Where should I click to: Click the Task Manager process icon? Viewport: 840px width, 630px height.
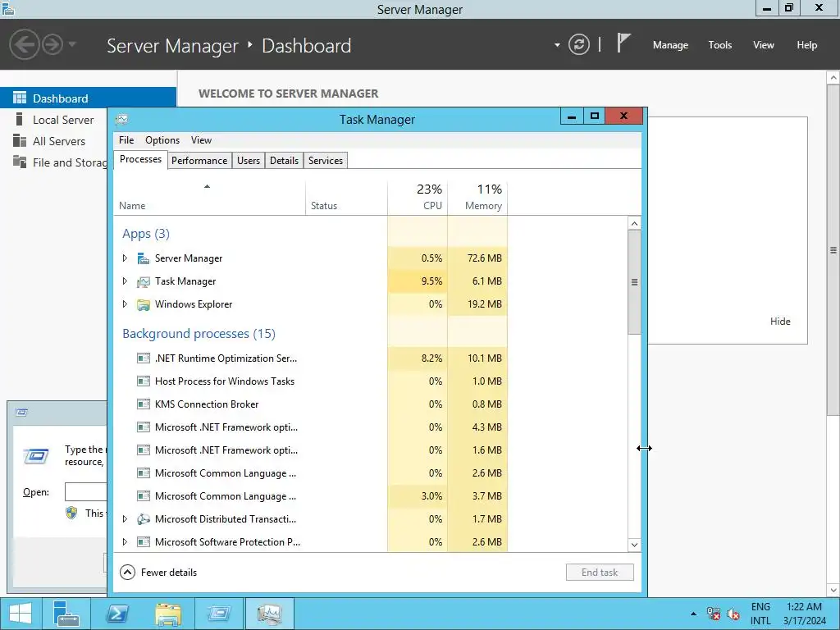143,282
